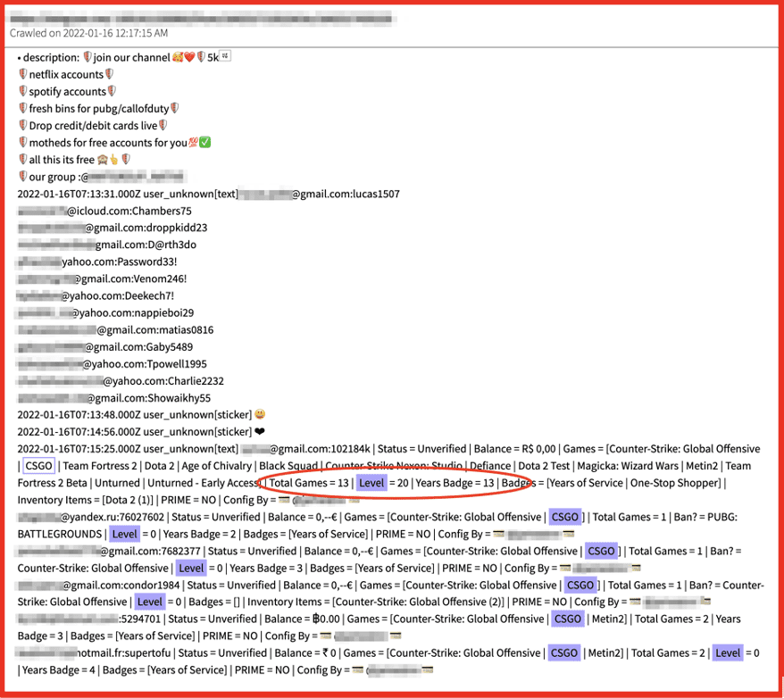Click the '2022-01-16T07:13:31.000Z user_unknown[text]' timestamp
Viewport: 784px width, 698px height.
128,194
